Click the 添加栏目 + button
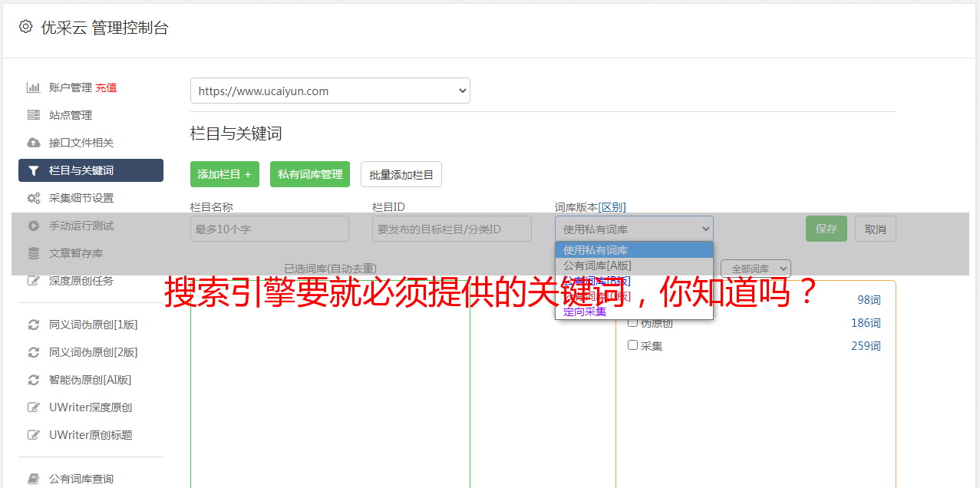The image size is (980, 488). [225, 174]
